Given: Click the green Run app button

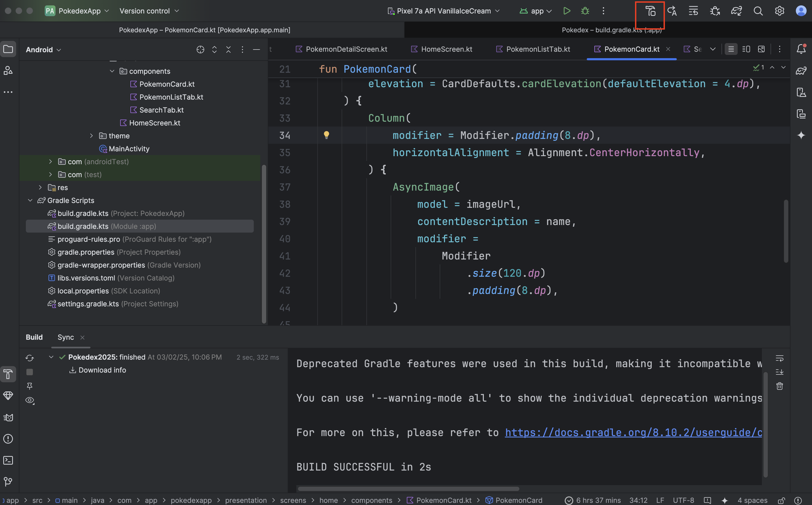Looking at the screenshot, I should [566, 11].
